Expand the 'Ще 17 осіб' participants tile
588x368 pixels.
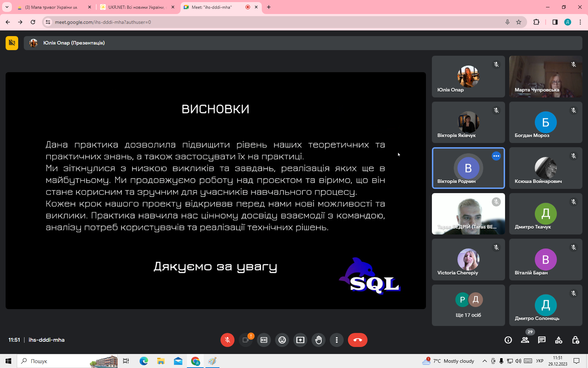[468, 305]
